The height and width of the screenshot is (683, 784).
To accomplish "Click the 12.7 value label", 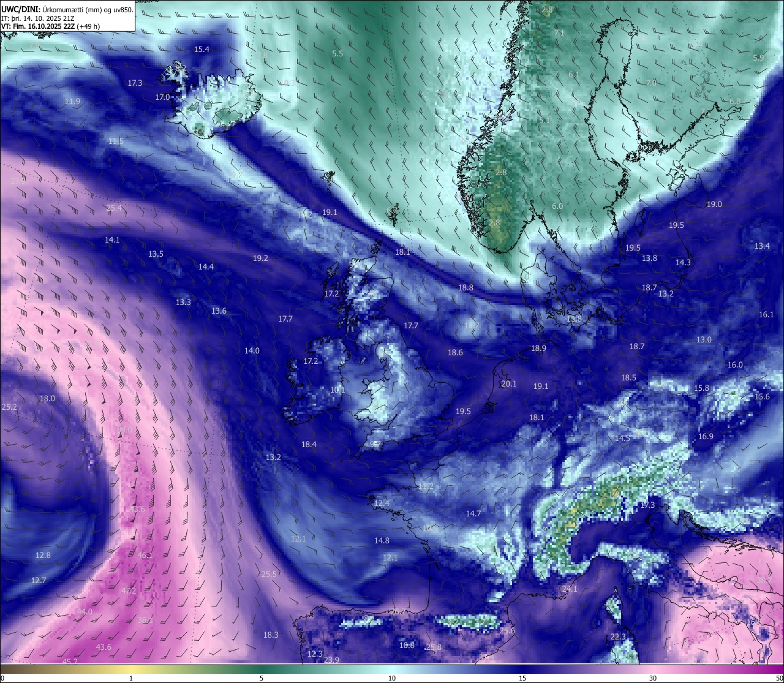I will pyautogui.click(x=39, y=580).
